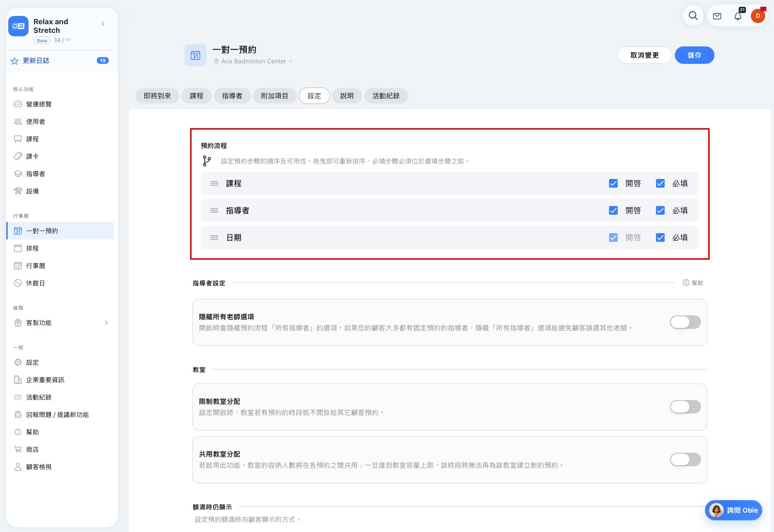The width and height of the screenshot is (774, 532).
Task: Open the Ace Badminton Center location dropdown
Action: pos(253,61)
